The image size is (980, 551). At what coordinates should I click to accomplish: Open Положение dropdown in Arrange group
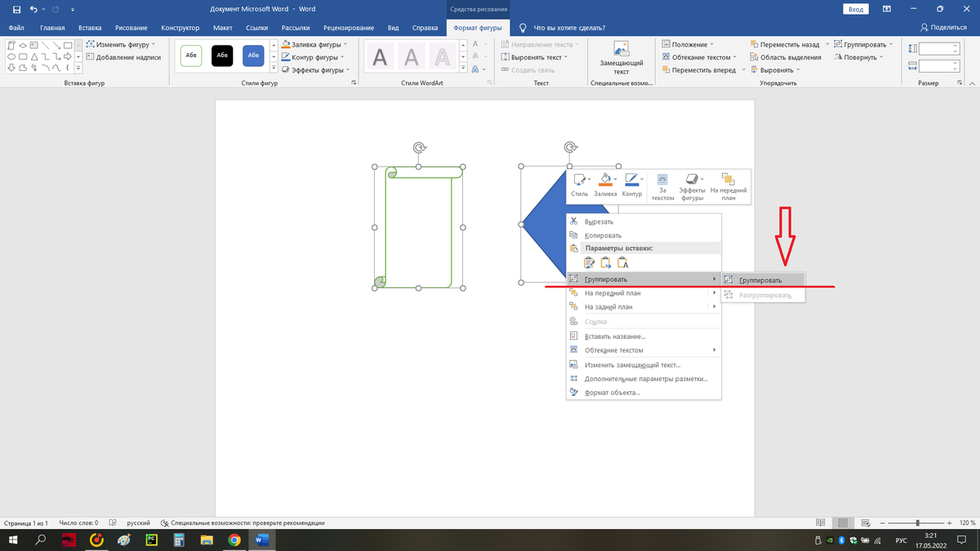688,44
